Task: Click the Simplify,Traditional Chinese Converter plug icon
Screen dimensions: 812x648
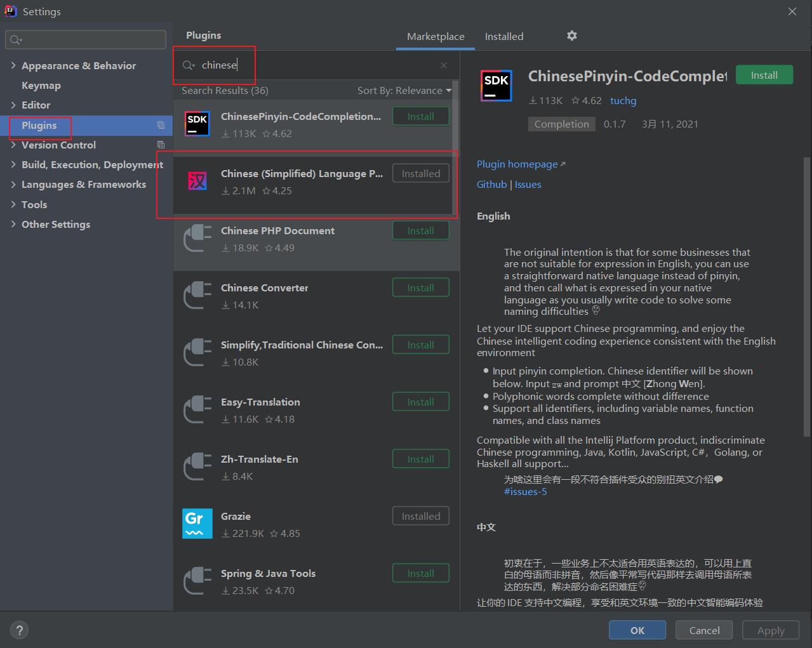Action: [197, 352]
